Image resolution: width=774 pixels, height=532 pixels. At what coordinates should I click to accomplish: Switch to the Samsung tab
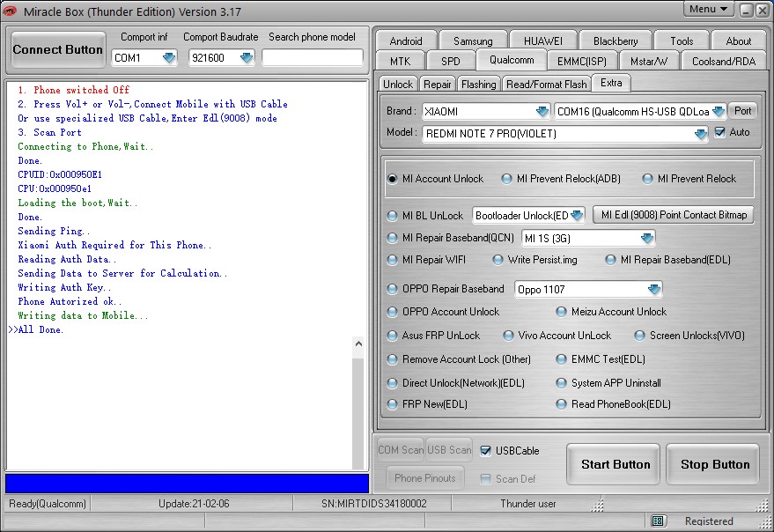[x=473, y=41]
